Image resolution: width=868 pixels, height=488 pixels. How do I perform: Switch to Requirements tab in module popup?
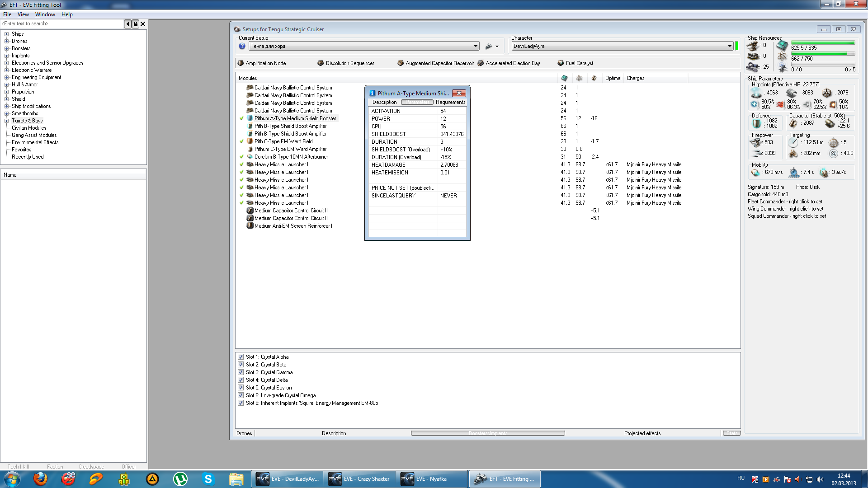click(x=450, y=102)
